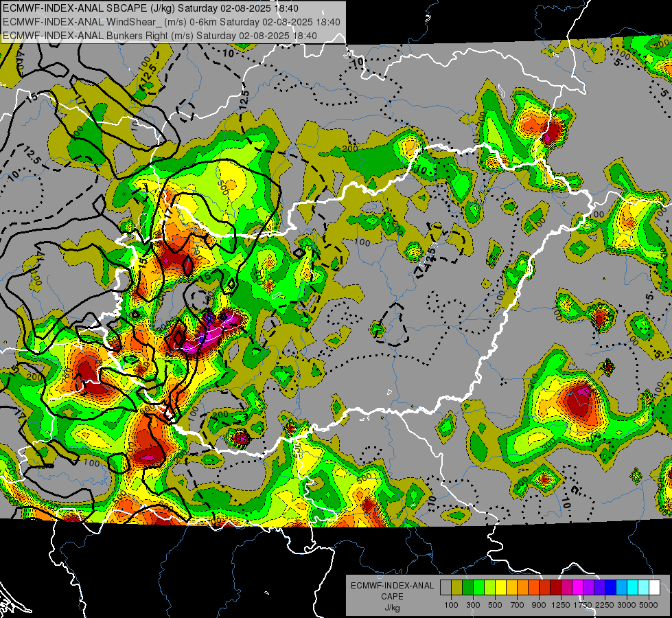Click the Bunkers Right (m/s) header line
672x618 pixels.
coord(160,36)
